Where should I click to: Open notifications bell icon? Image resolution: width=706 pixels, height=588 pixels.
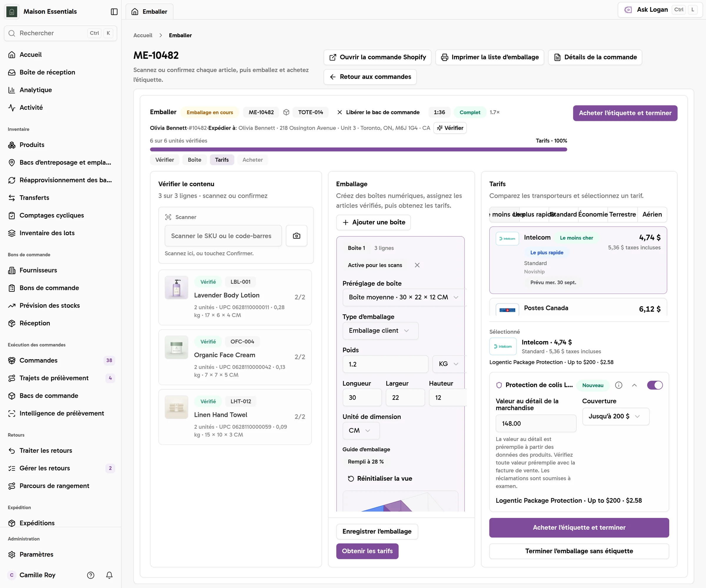tap(109, 575)
